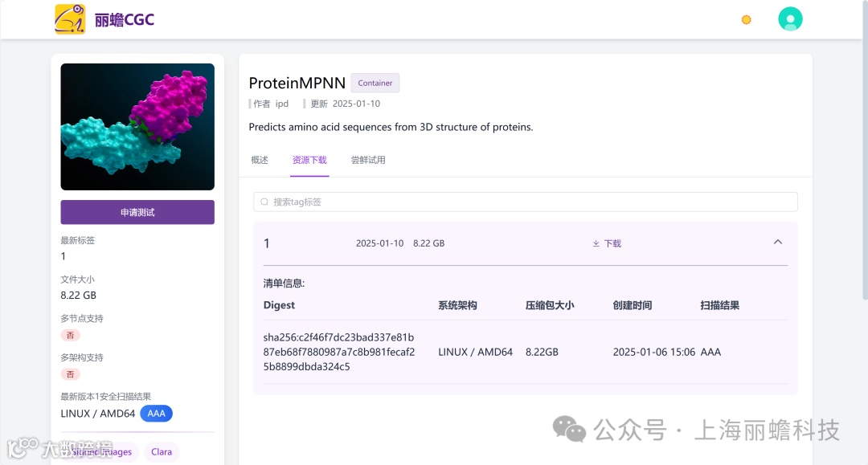Click the 丽蟾CGC site title
This screenshot has width=868, height=465.
click(x=125, y=20)
